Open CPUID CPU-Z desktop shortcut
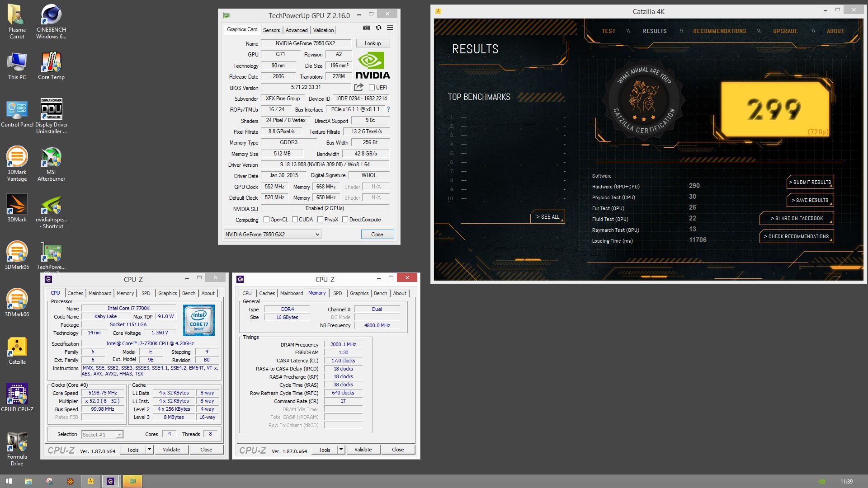868x488 pixels. tap(17, 398)
